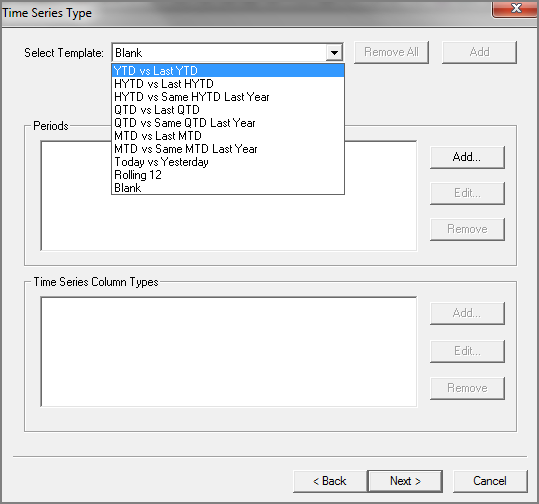This screenshot has height=504, width=539.
Task: Choose YTD vs Last YTD template
Action: point(228,70)
